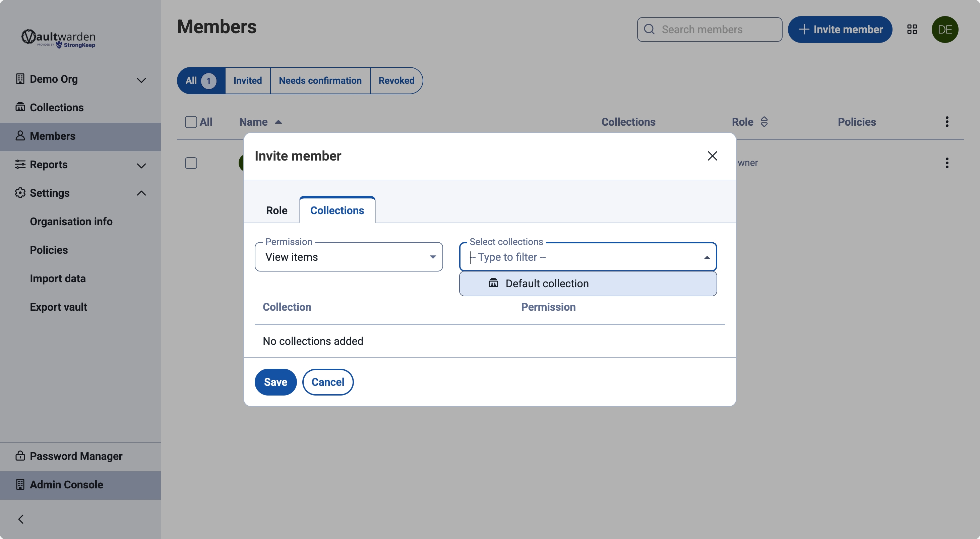Screen dimensions: 980x539
Task: Click the Name column sort arrow
Action: (279, 122)
